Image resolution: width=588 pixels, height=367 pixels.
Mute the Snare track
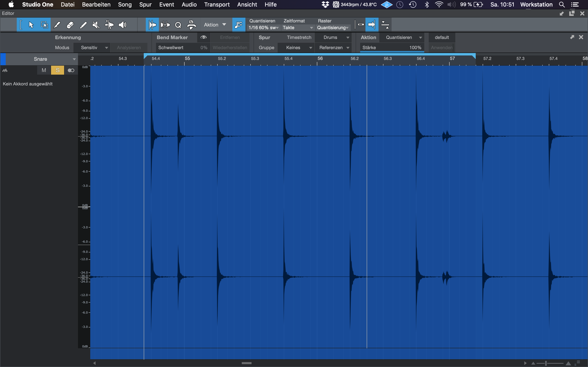44,70
